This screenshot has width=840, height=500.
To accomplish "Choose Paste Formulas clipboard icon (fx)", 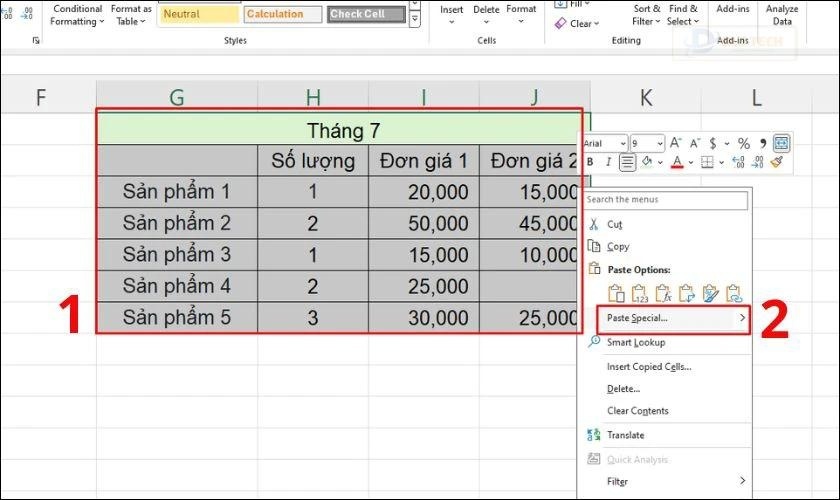I will click(663, 294).
